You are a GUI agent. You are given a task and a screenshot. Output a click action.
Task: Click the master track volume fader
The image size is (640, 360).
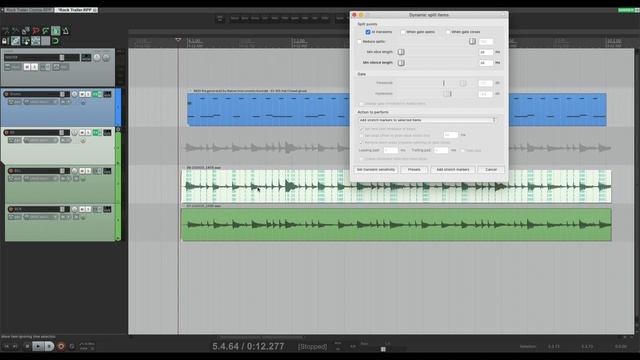click(62, 58)
